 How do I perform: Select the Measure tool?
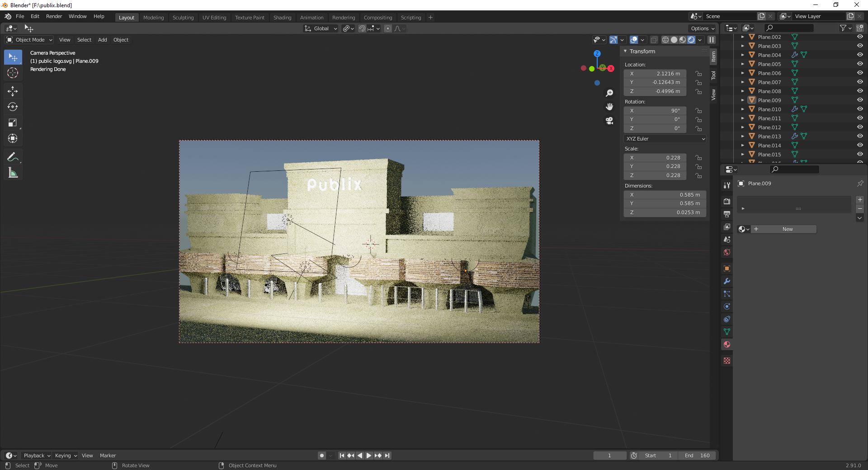tap(13, 173)
